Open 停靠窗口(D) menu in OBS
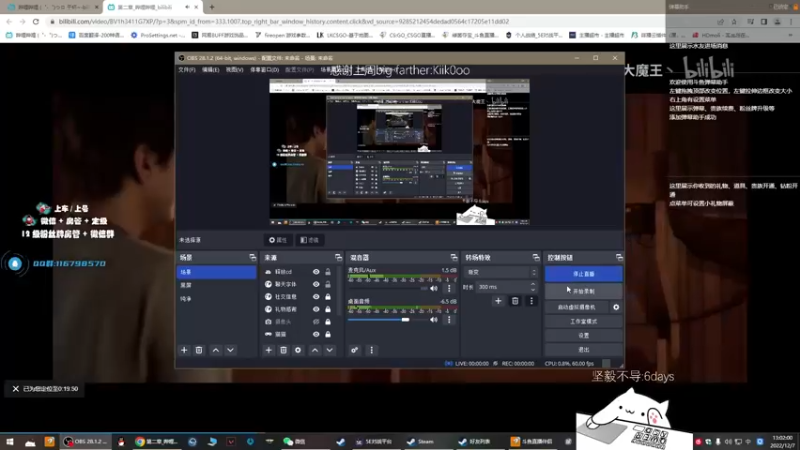The height and width of the screenshot is (450, 800). click(264, 70)
